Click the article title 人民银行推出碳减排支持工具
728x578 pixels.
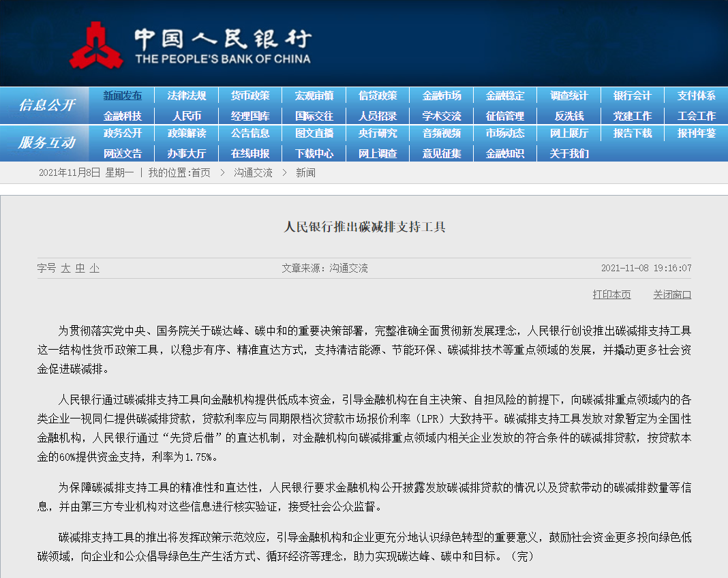[x=365, y=226]
